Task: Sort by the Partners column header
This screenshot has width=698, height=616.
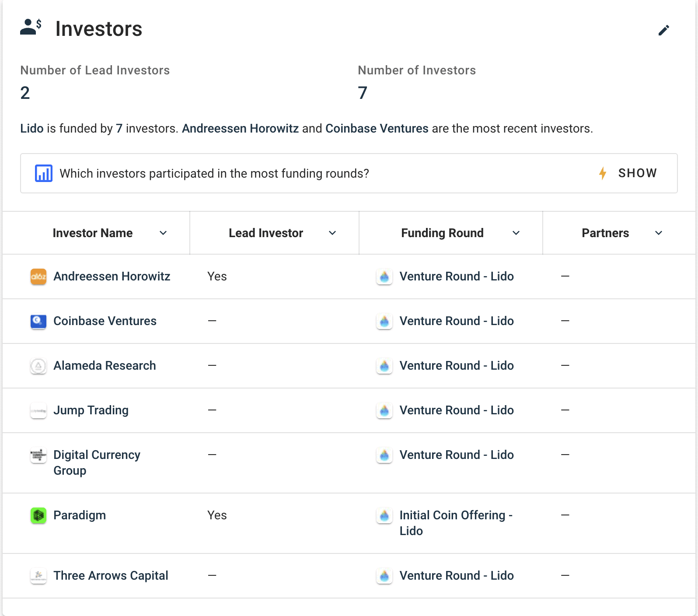Action: click(605, 233)
